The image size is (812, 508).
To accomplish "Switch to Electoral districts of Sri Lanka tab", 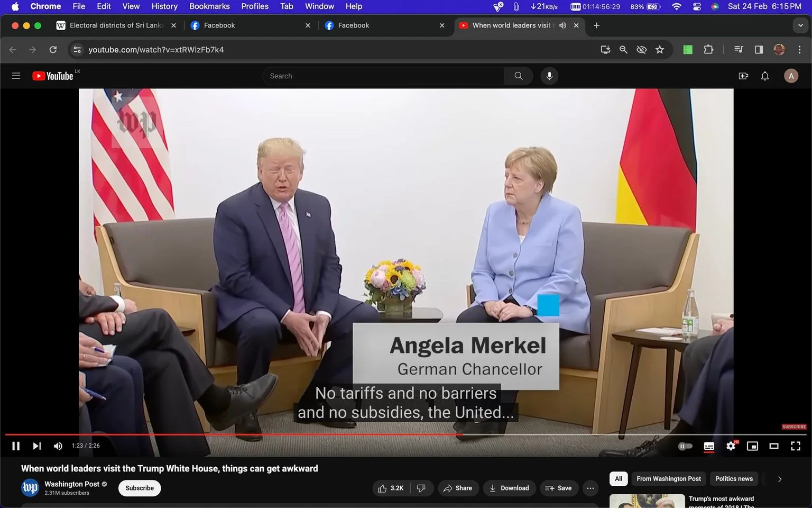I will [x=116, y=25].
